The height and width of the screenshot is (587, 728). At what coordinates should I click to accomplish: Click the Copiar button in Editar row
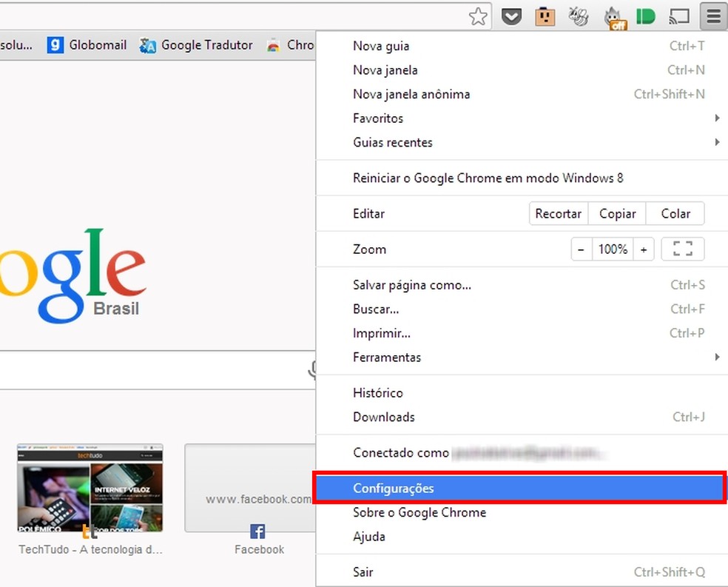[616, 213]
